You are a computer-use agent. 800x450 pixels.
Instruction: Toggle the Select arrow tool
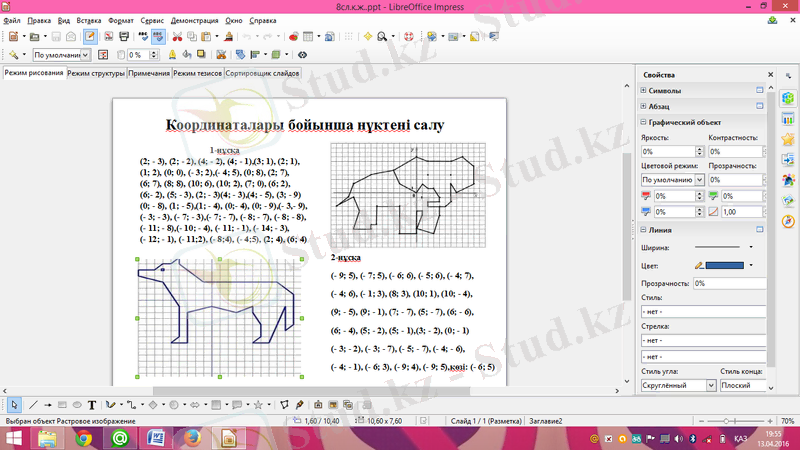tap(14, 405)
